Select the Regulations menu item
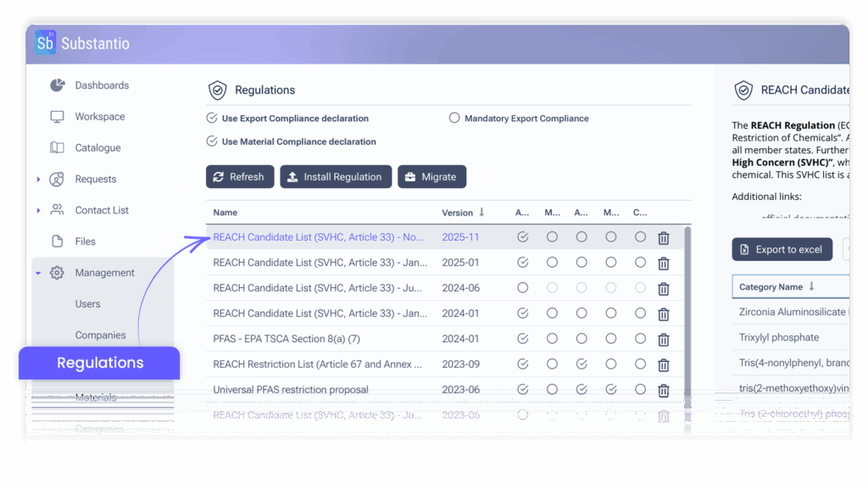 (100, 363)
